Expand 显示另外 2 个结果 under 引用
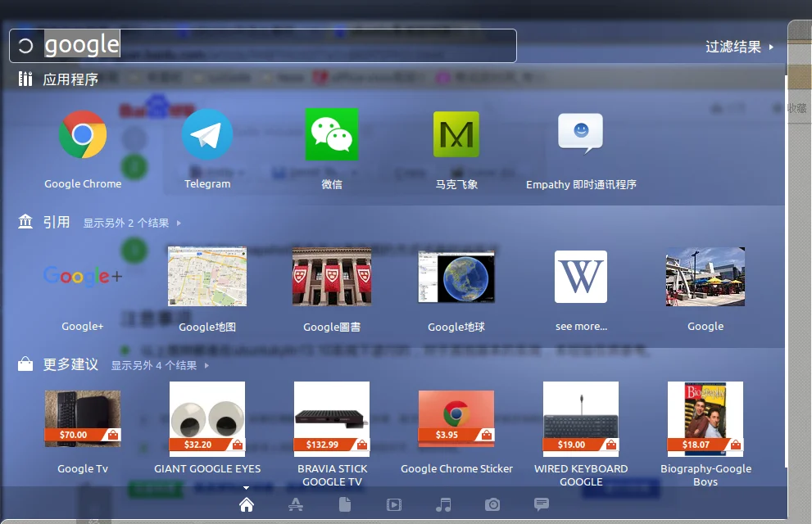Screen dimensions: 812x524 pyautogui.click(x=132, y=223)
